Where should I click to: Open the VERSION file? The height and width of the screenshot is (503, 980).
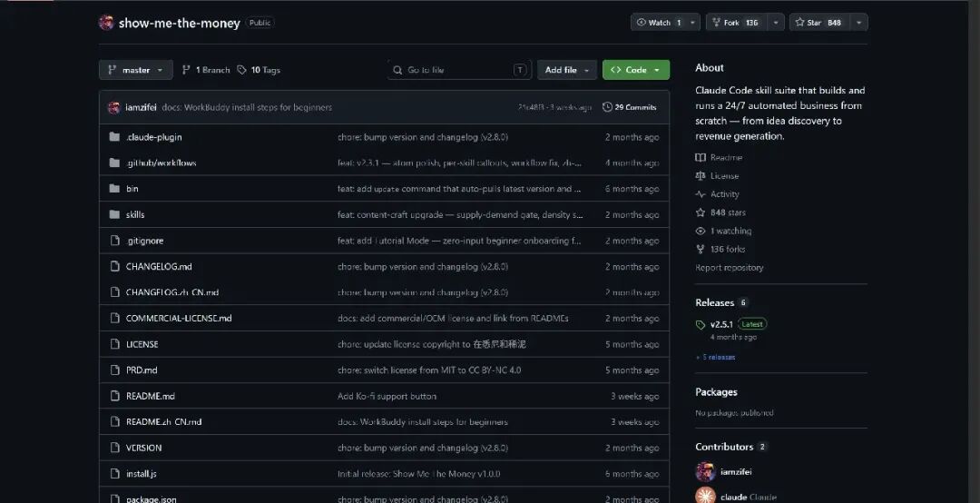click(143, 448)
